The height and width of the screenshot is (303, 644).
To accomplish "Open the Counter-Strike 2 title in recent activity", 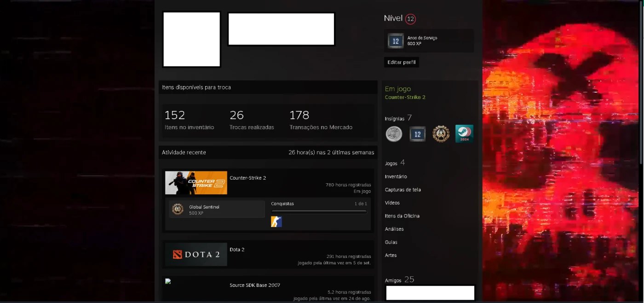I will click(248, 178).
